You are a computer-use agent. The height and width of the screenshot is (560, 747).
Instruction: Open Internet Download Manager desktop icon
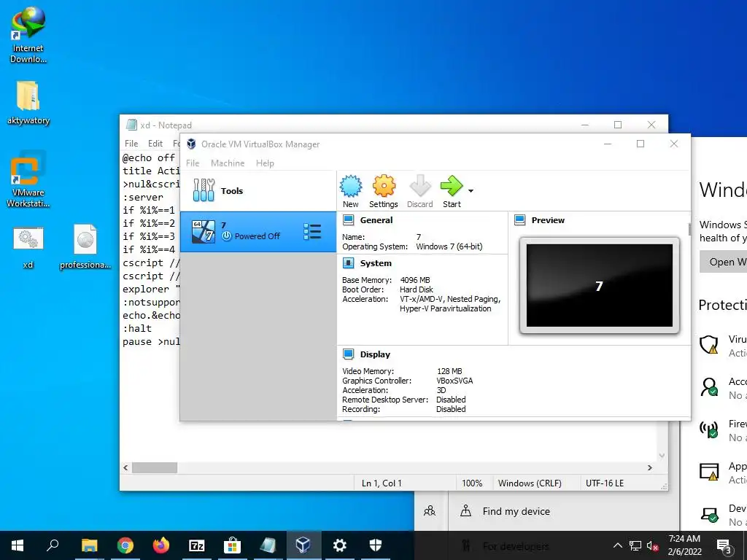tap(28, 35)
